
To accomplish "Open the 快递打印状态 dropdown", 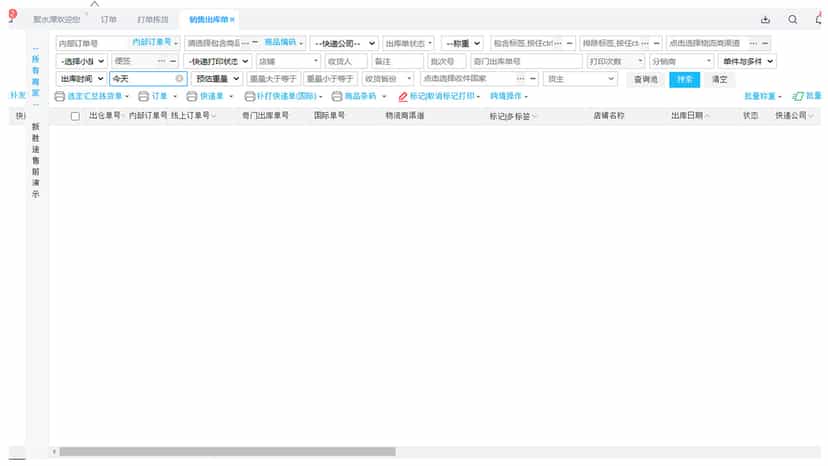I will point(218,61).
